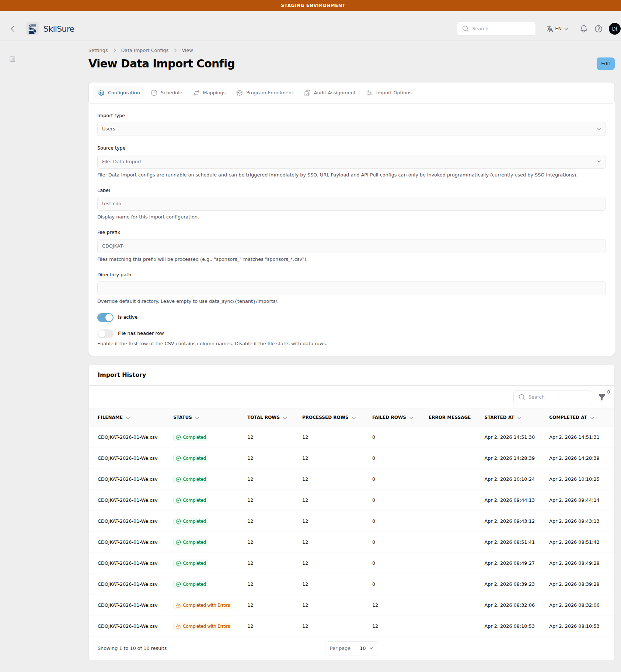Toggle the Is active switch

point(105,317)
